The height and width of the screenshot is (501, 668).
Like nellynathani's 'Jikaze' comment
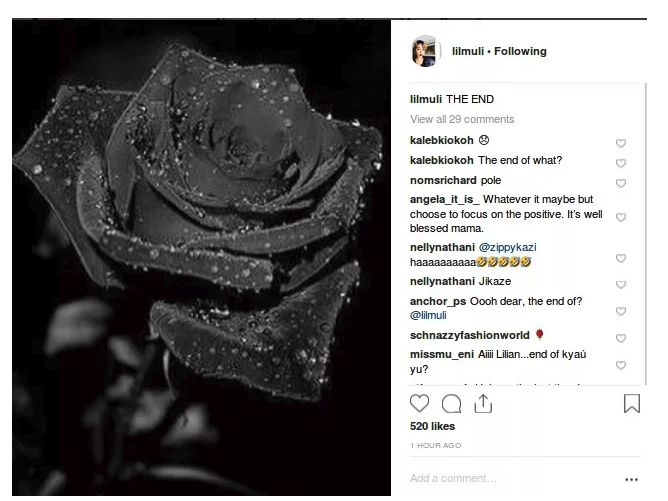(621, 285)
